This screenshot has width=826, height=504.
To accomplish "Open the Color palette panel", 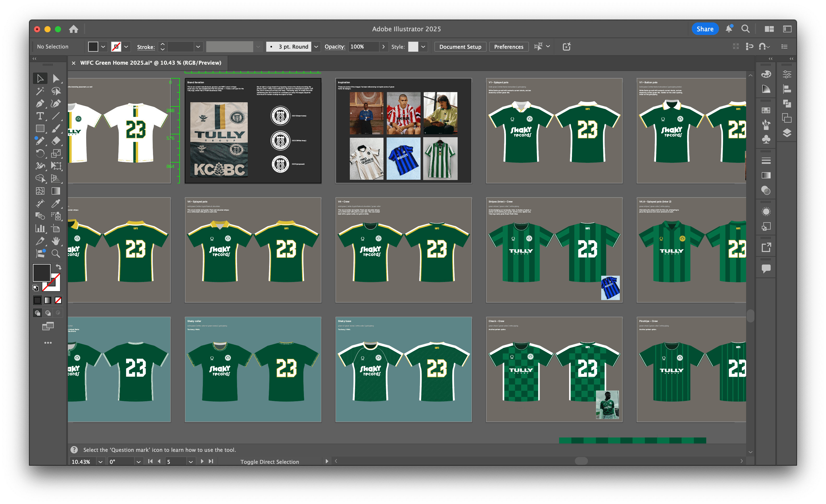I will (766, 74).
